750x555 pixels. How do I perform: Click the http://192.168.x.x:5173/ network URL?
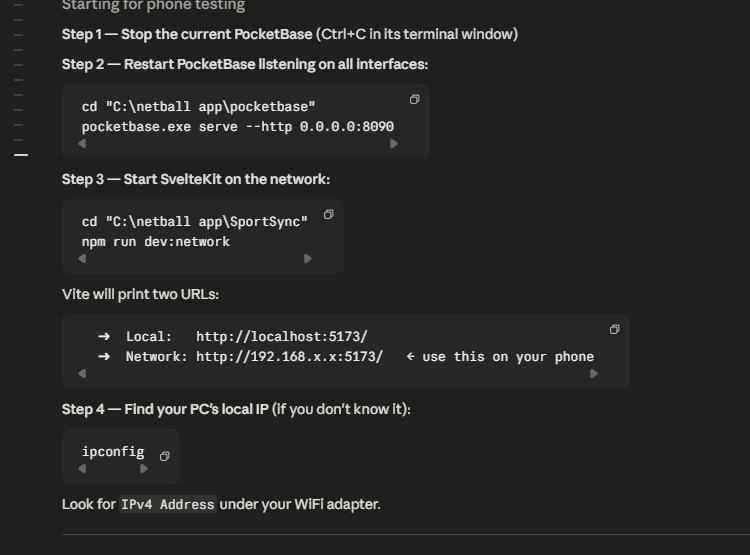pyautogui.click(x=290, y=357)
